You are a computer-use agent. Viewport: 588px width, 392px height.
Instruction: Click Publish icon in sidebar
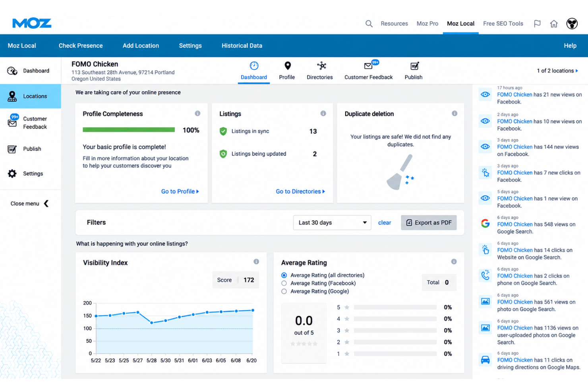(12, 149)
